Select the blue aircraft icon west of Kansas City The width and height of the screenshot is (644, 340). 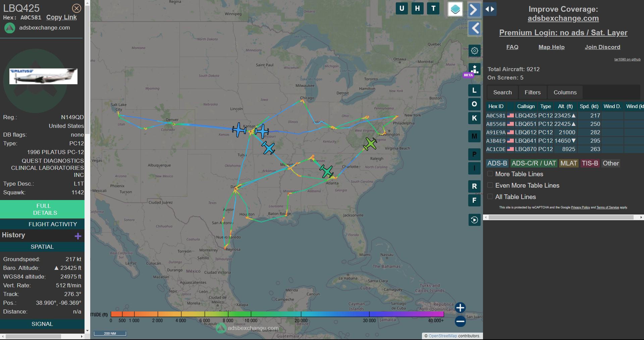coord(239,130)
